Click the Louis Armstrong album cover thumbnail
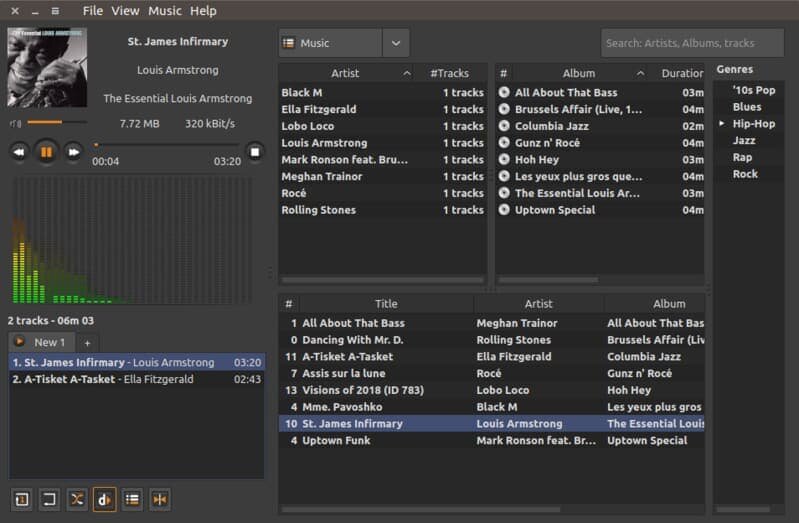Image resolution: width=799 pixels, height=523 pixels. tap(47, 67)
